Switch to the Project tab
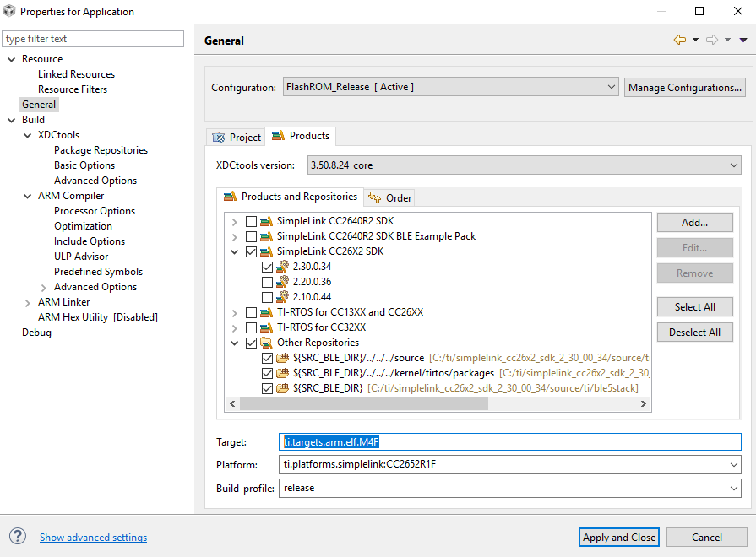Image resolution: width=756 pixels, height=557 pixels. (237, 138)
